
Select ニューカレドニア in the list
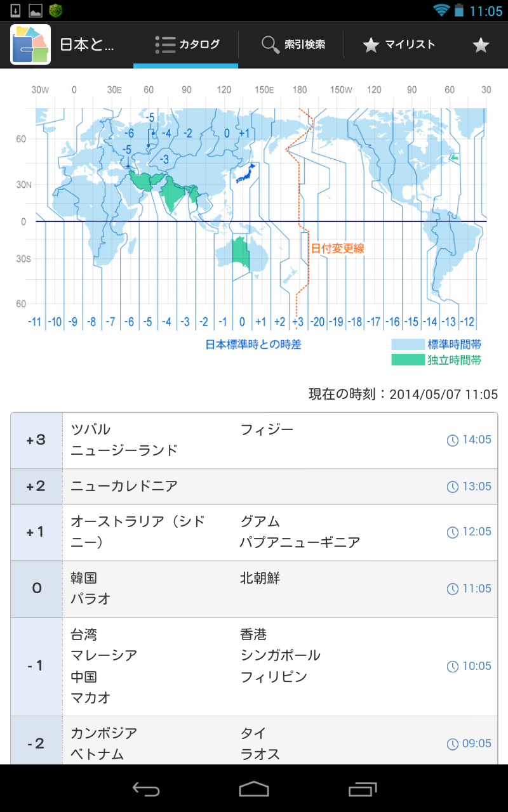tap(124, 486)
